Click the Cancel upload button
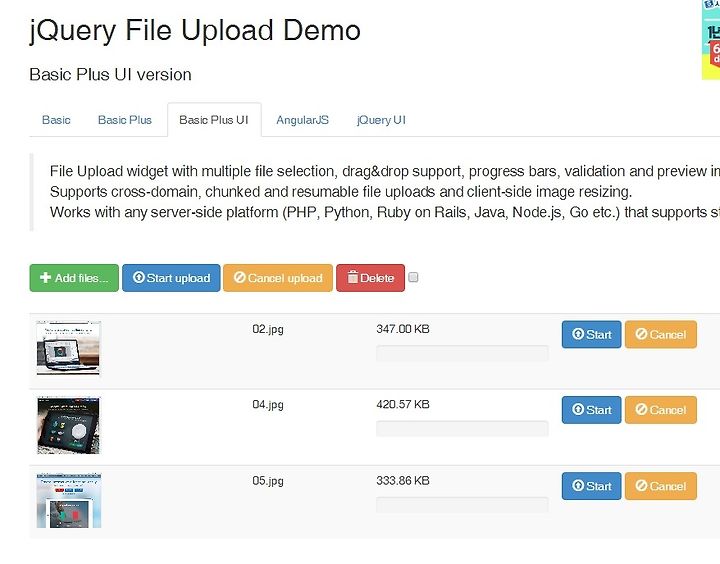The height and width of the screenshot is (564, 720). click(278, 278)
